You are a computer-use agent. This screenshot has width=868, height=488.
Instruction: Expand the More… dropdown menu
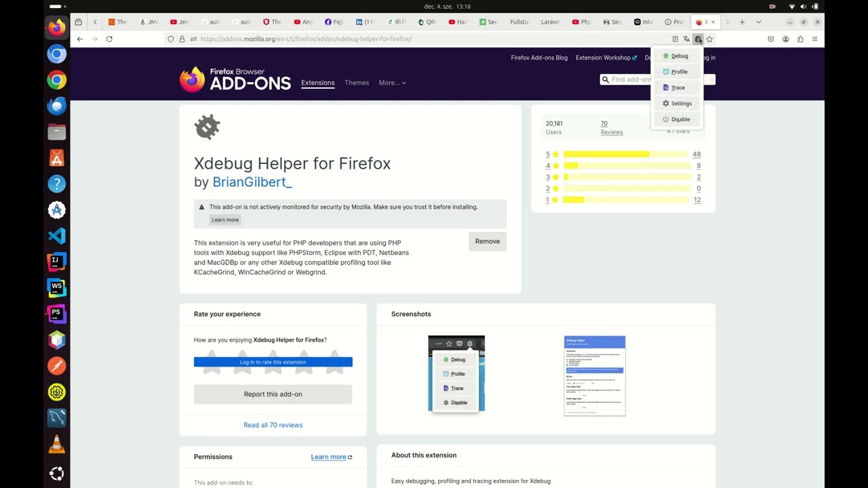[393, 83]
